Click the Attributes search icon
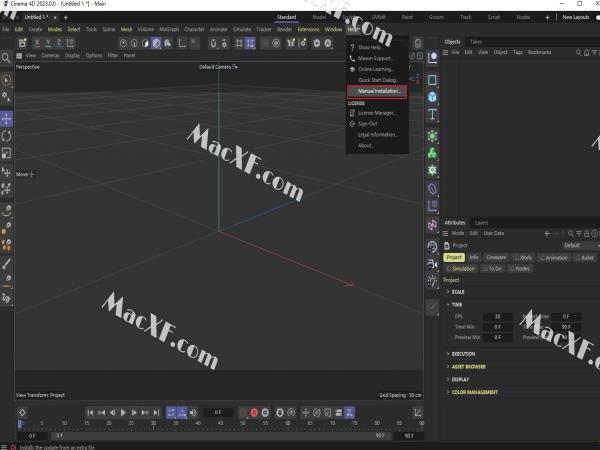This screenshot has height=450, width=600. pyautogui.click(x=571, y=233)
